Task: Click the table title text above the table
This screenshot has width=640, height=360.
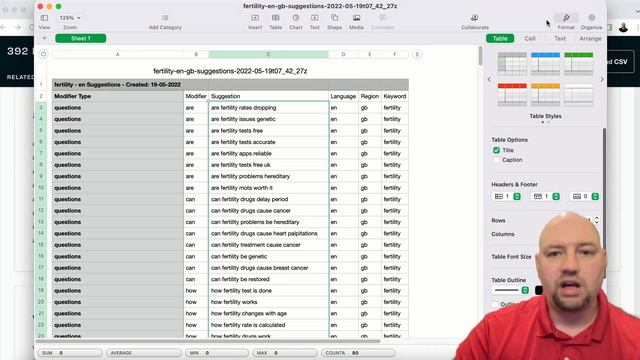Action: [230, 71]
